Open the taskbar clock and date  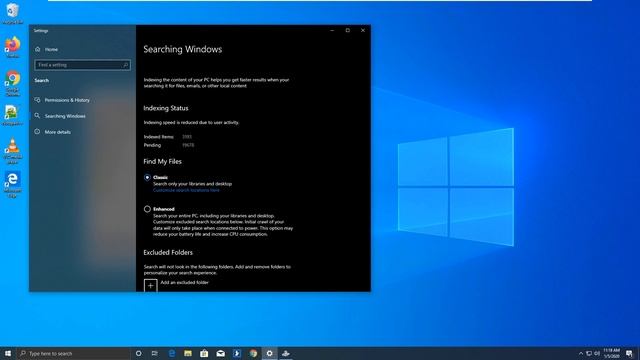click(x=611, y=353)
